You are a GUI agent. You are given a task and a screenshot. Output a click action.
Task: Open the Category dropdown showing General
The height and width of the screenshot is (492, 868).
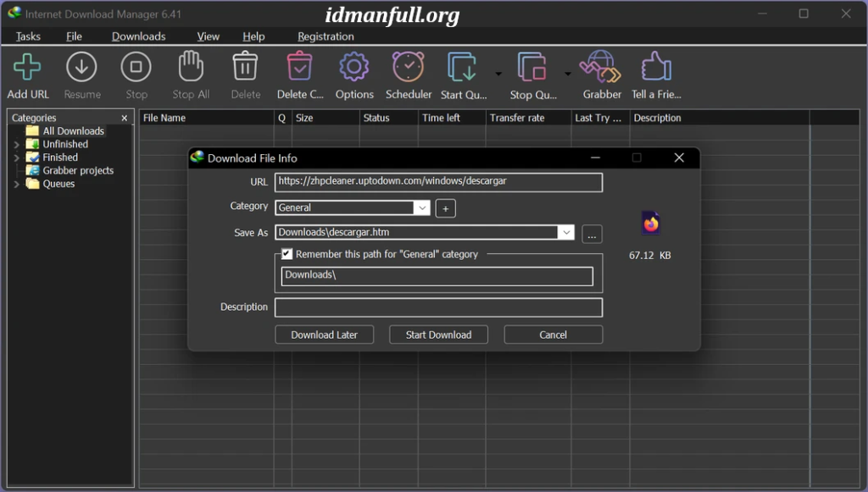tap(421, 207)
